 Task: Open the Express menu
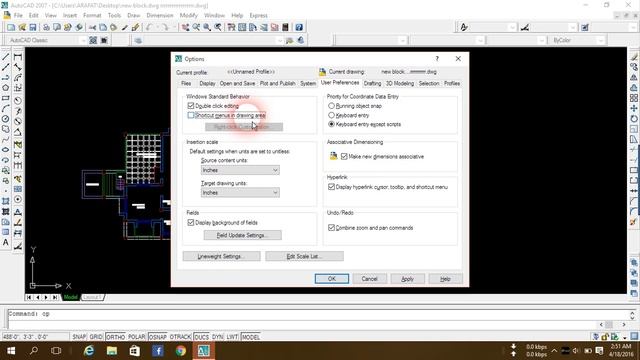click(258, 16)
